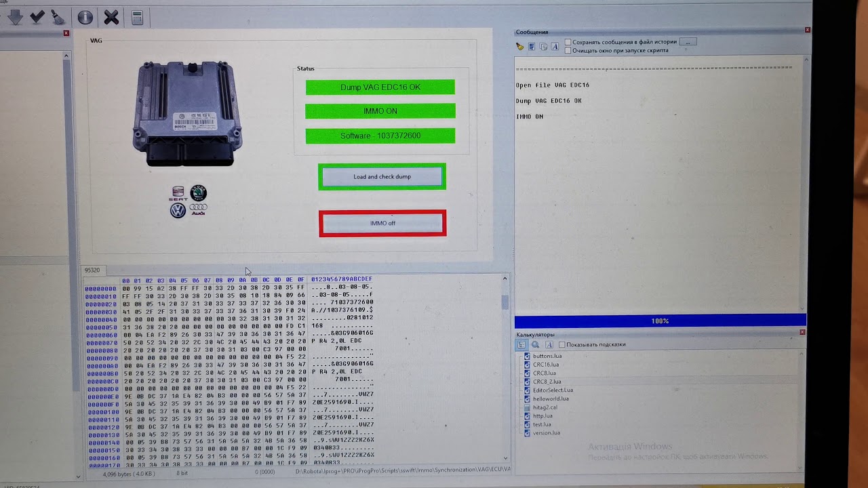The width and height of the screenshot is (868, 488).
Task: Enable Показывать подсказки checkbox
Action: click(x=561, y=344)
